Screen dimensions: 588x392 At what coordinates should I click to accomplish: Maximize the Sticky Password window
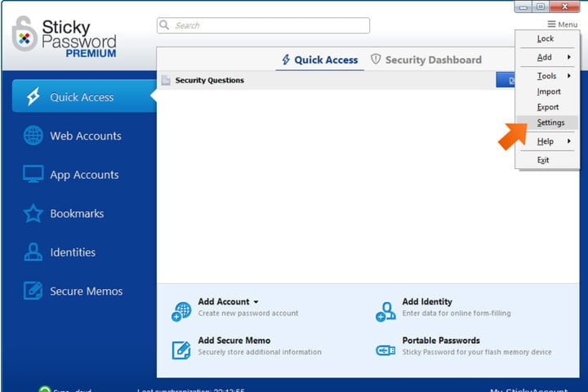(x=541, y=7)
